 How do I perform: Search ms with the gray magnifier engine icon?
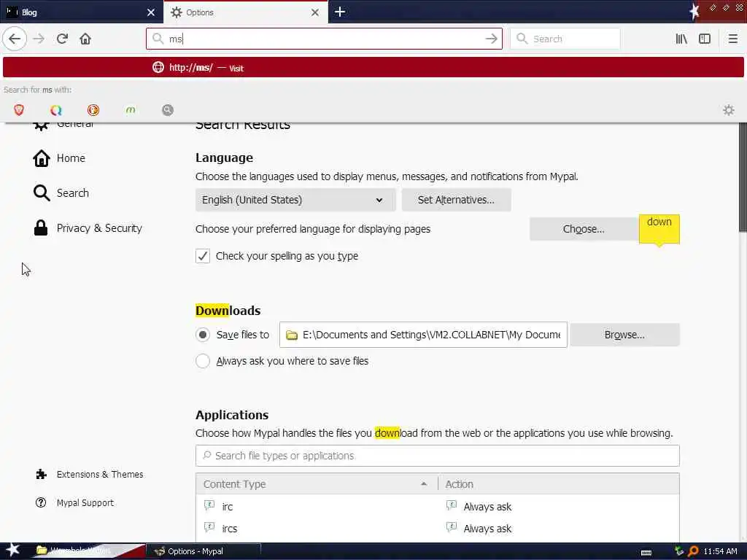tap(168, 110)
